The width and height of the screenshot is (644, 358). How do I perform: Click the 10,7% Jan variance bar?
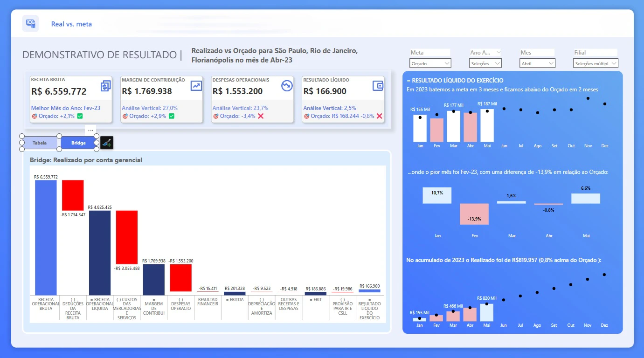(x=437, y=195)
